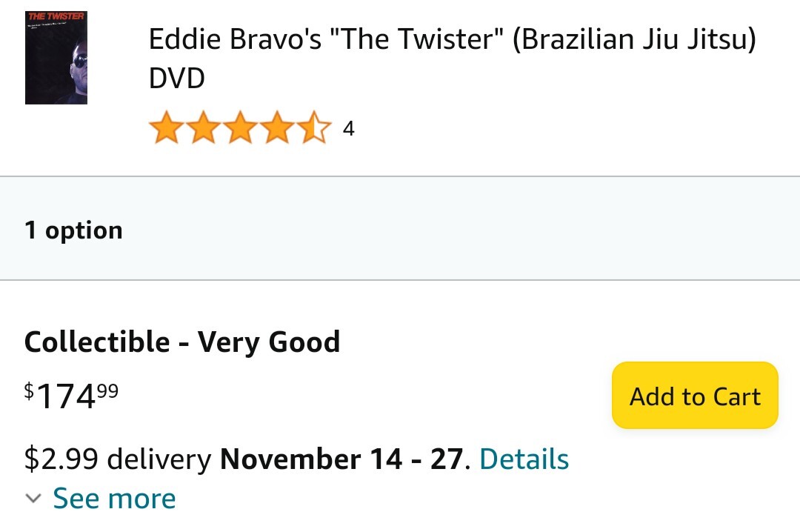Click the "DVD" word in the title
This screenshot has height=532, width=800.
tap(176, 78)
